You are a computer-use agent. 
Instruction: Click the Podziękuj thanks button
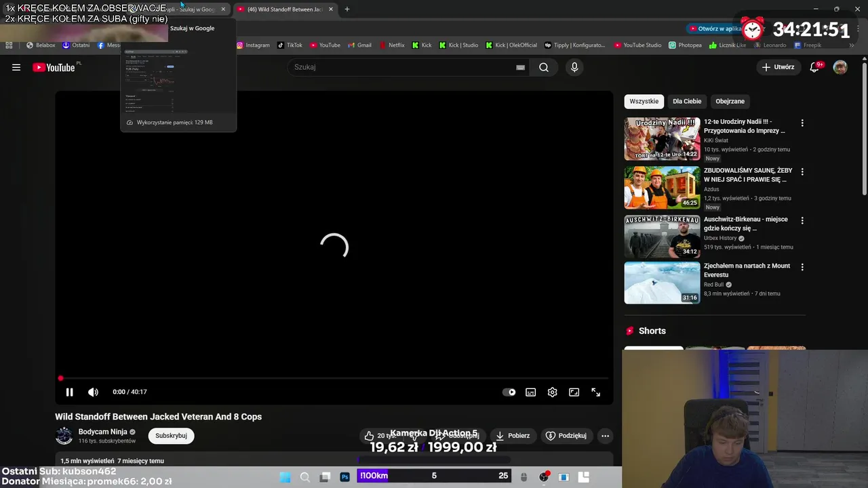tap(566, 436)
